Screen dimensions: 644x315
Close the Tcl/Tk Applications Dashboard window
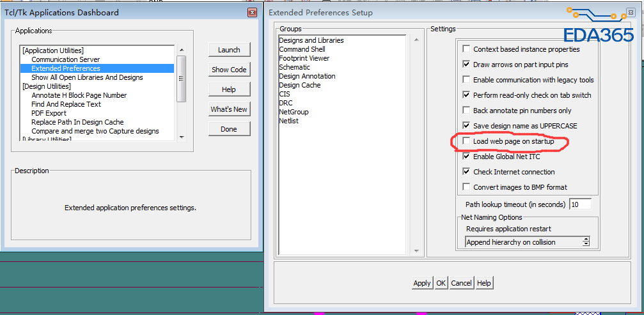252,13
